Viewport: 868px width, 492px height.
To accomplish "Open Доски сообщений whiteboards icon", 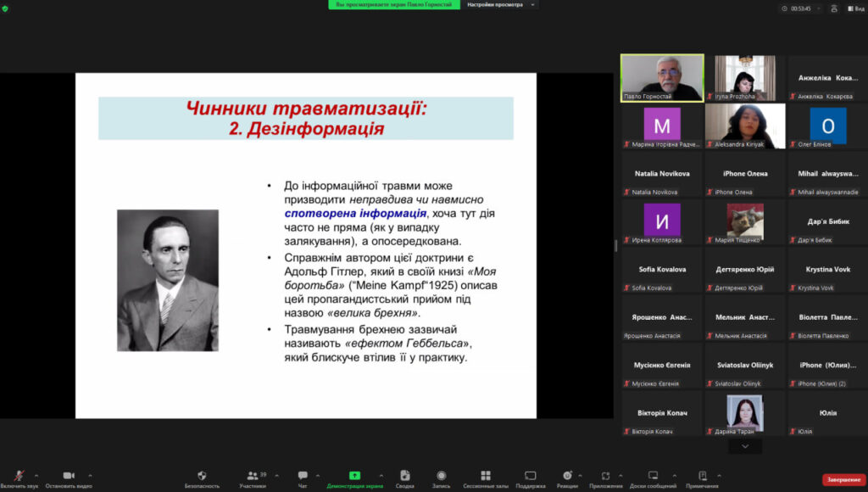I will 653,476.
